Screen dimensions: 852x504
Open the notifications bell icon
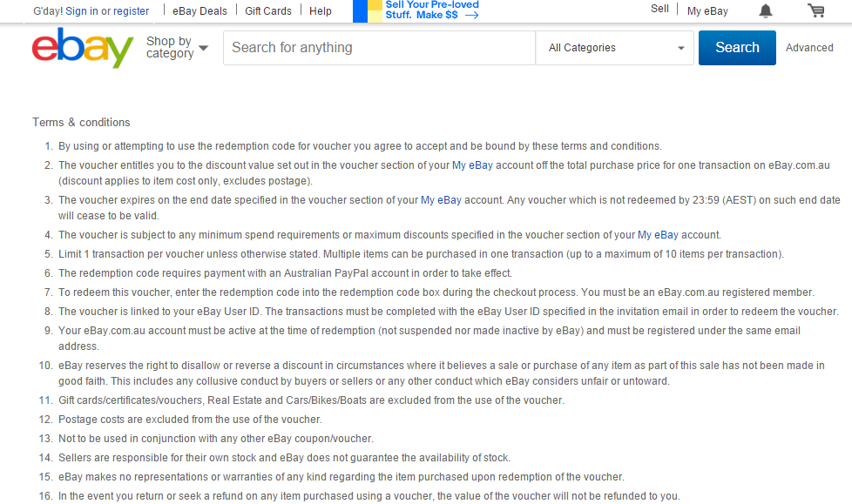765,10
